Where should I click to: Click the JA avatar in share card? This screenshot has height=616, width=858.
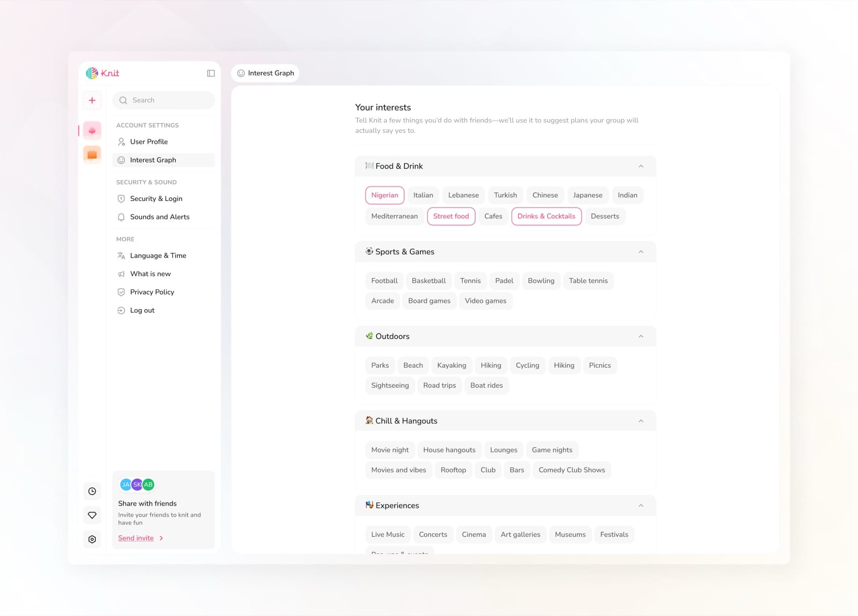click(126, 485)
